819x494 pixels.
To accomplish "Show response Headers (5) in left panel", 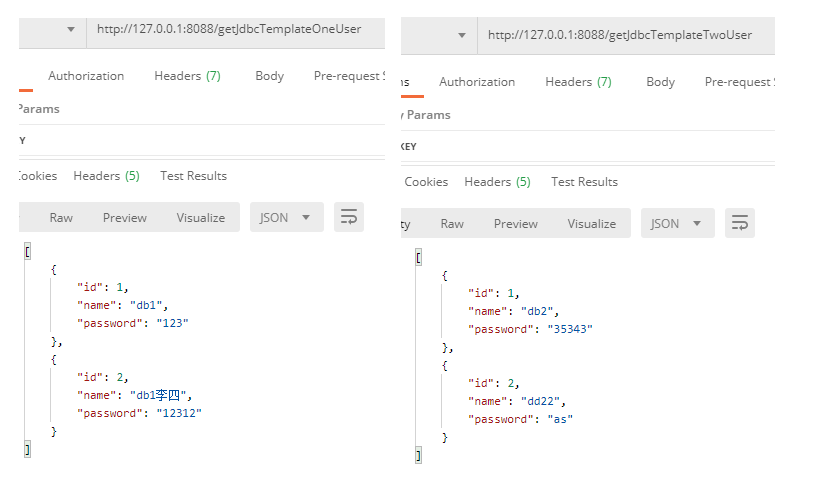I will (x=106, y=176).
